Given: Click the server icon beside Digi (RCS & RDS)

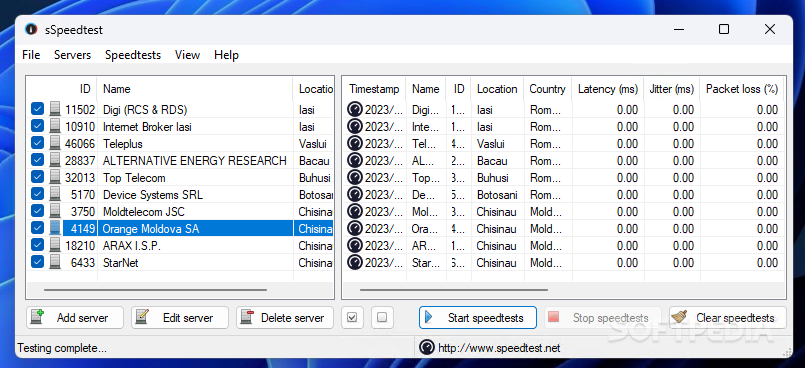Looking at the screenshot, I should point(55,109).
